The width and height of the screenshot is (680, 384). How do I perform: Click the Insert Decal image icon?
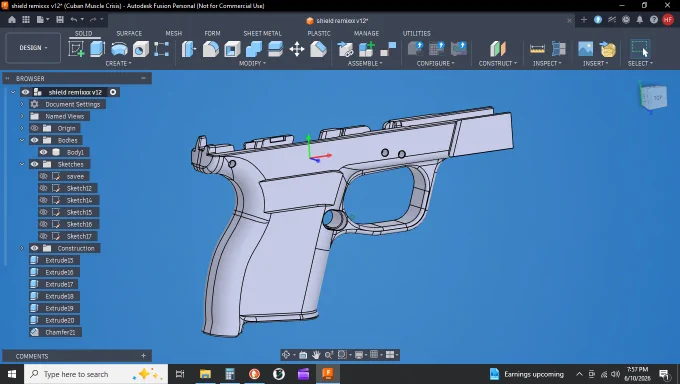click(x=585, y=49)
